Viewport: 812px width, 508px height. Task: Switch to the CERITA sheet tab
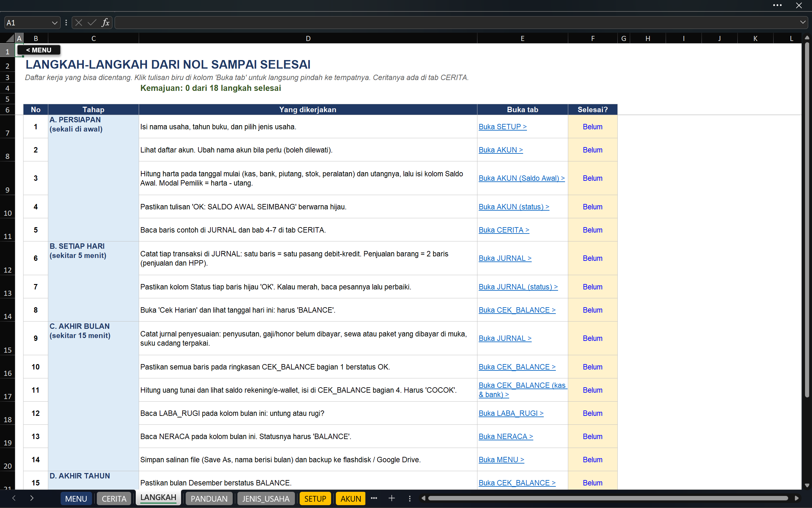(x=114, y=498)
